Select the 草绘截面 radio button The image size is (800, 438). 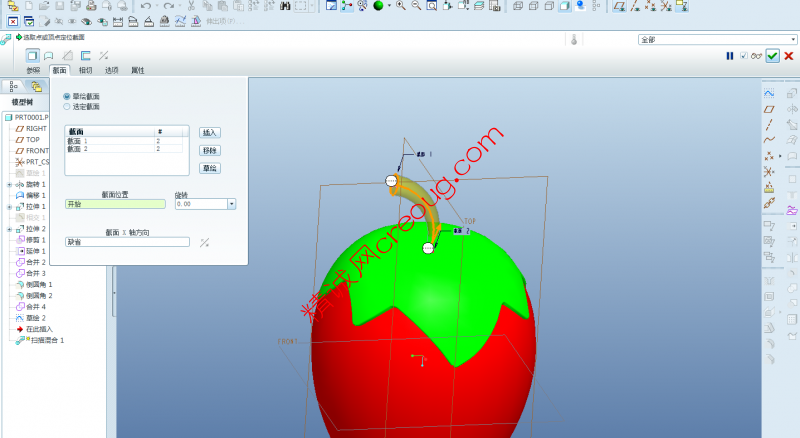click(x=67, y=96)
